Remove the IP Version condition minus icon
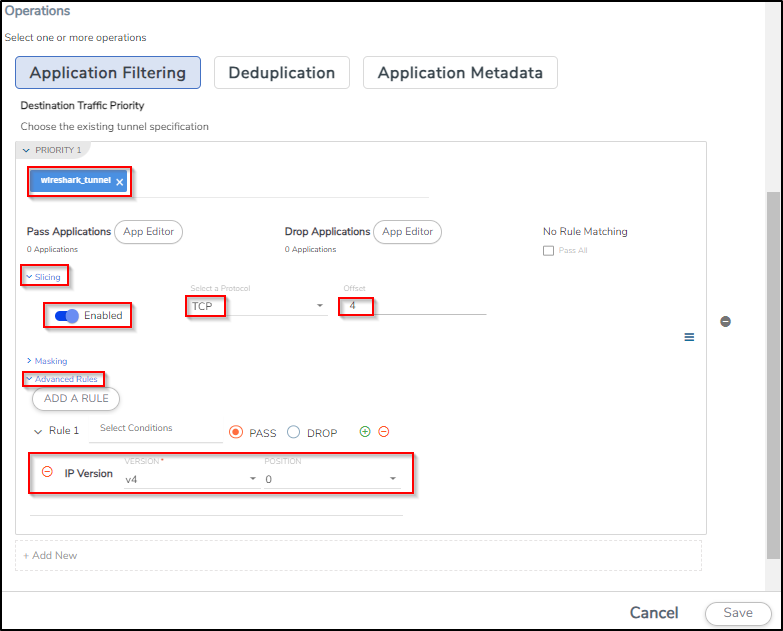 (x=47, y=472)
